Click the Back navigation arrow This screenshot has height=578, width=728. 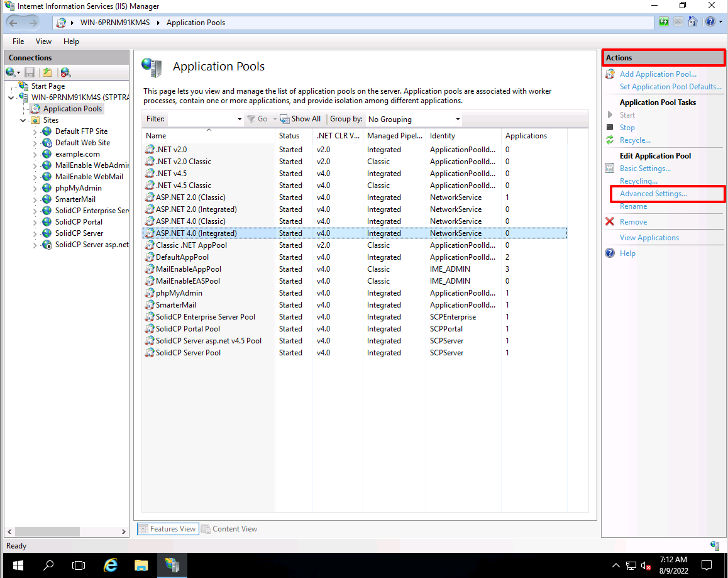pyautogui.click(x=13, y=22)
